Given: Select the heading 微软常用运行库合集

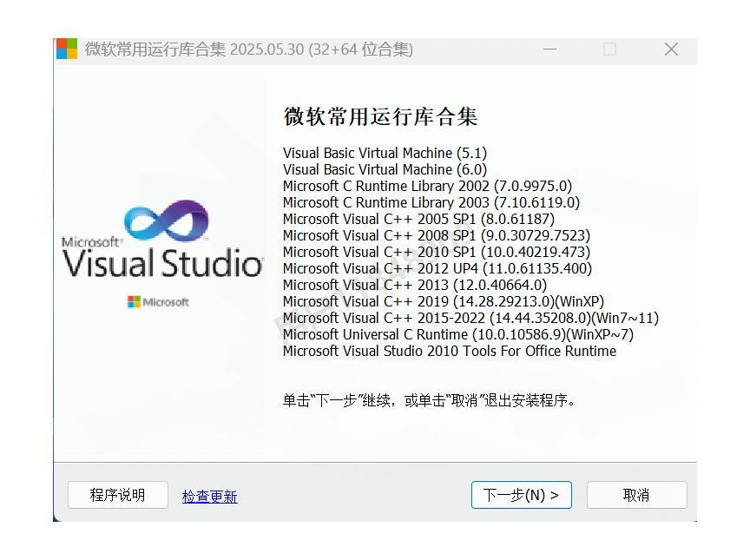Looking at the screenshot, I should tap(381, 116).
